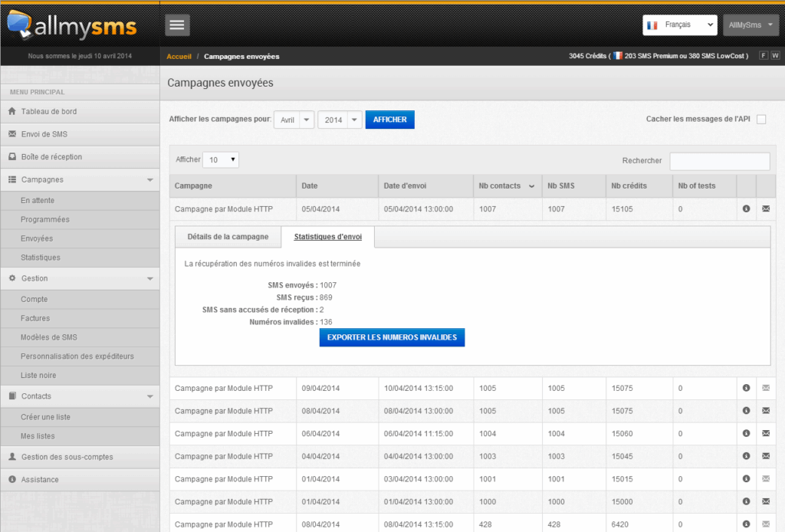Image resolution: width=785 pixels, height=532 pixels.
Task: Click the hamburger menu toggle button
Action: 177,25
